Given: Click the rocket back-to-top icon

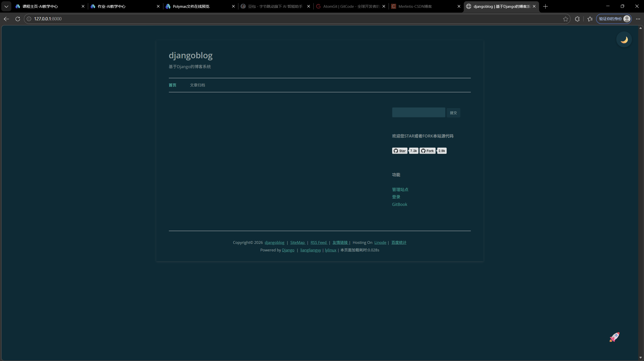Looking at the screenshot, I should click(614, 337).
